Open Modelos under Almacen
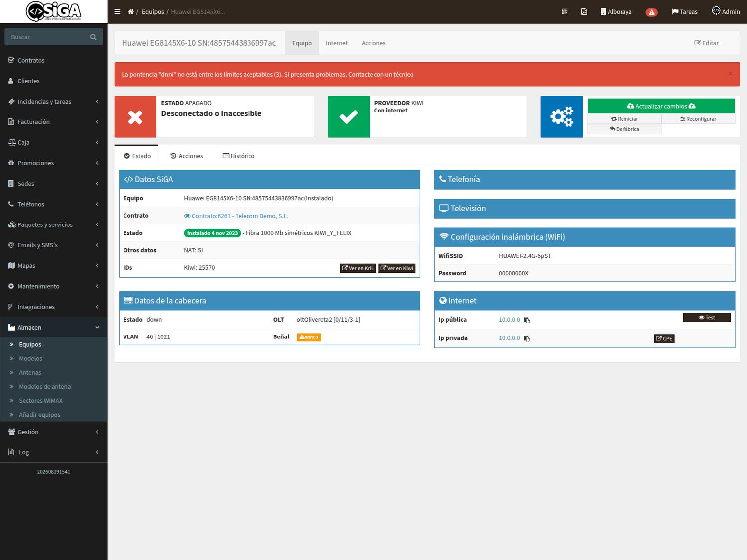Image resolution: width=747 pixels, height=560 pixels. (30, 358)
